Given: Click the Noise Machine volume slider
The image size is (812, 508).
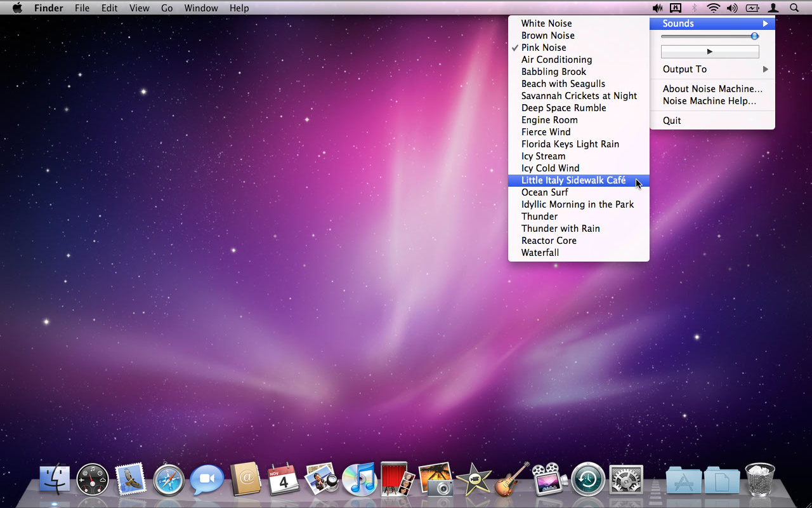Looking at the screenshot, I should click(x=710, y=36).
